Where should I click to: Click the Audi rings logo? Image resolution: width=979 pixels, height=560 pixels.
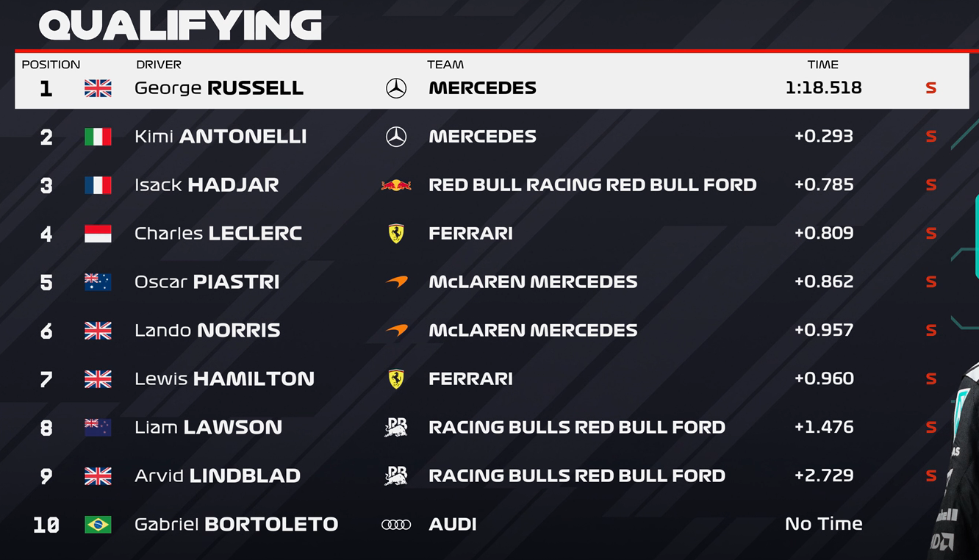tap(396, 525)
